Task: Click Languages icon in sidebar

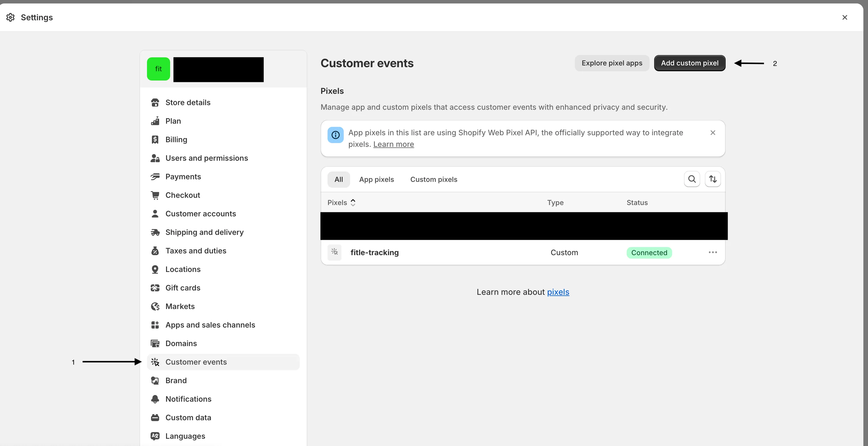Action: coord(155,436)
